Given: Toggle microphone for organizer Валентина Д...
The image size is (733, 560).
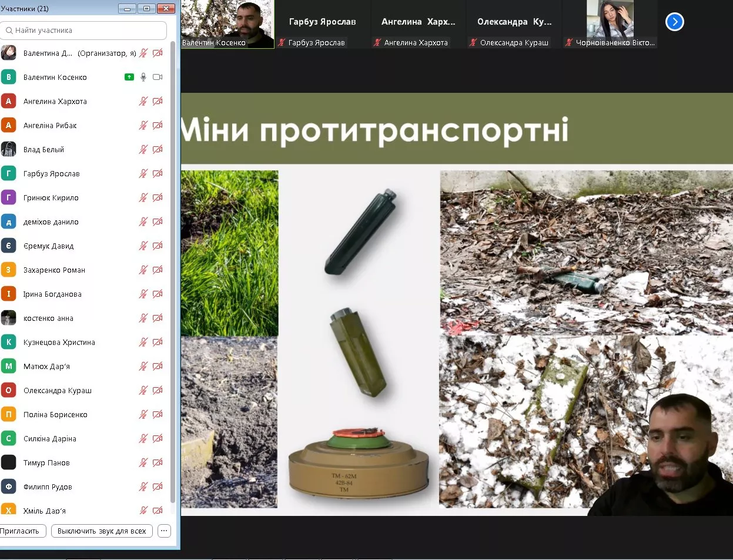Looking at the screenshot, I should [x=143, y=53].
